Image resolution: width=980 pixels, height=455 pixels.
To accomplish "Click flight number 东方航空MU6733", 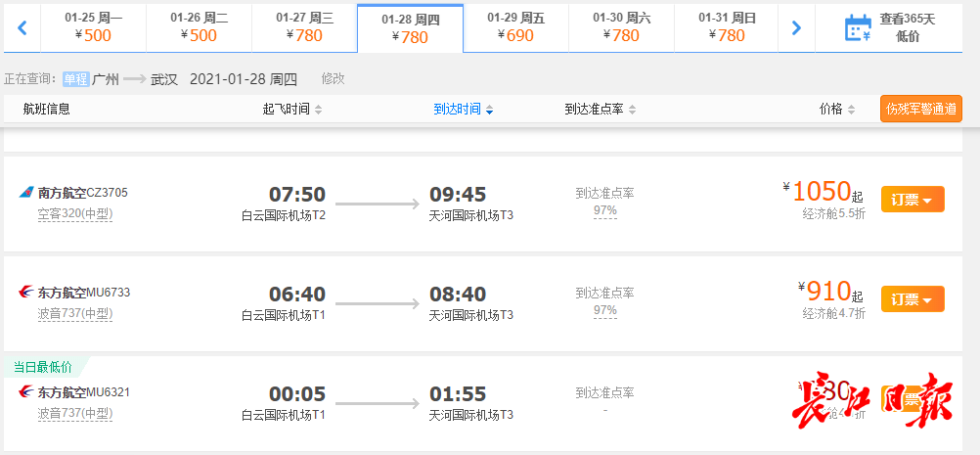I will point(84,293).
